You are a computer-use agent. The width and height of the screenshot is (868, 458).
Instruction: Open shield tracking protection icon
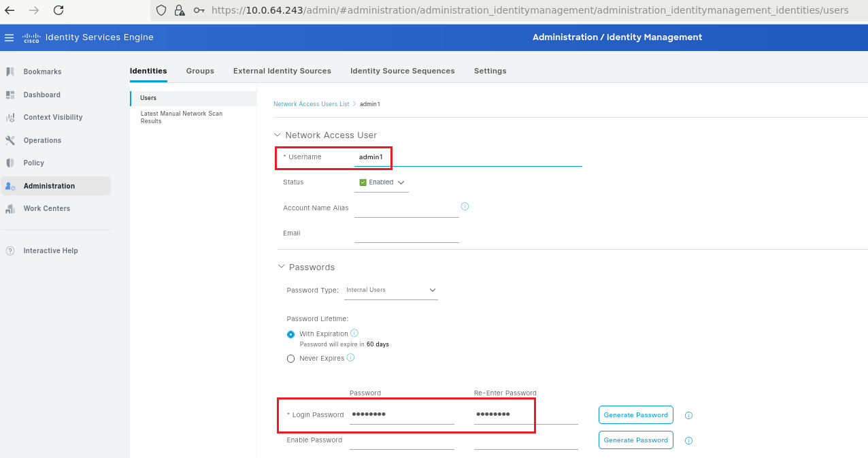(x=161, y=10)
